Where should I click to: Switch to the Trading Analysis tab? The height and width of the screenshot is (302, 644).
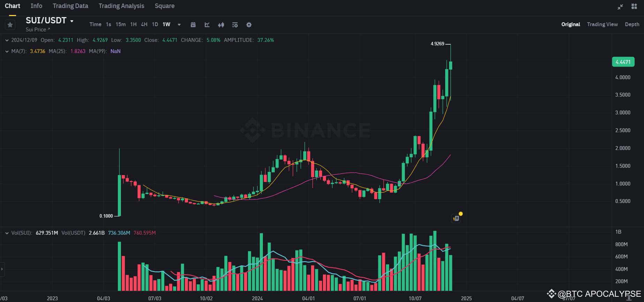(x=121, y=6)
